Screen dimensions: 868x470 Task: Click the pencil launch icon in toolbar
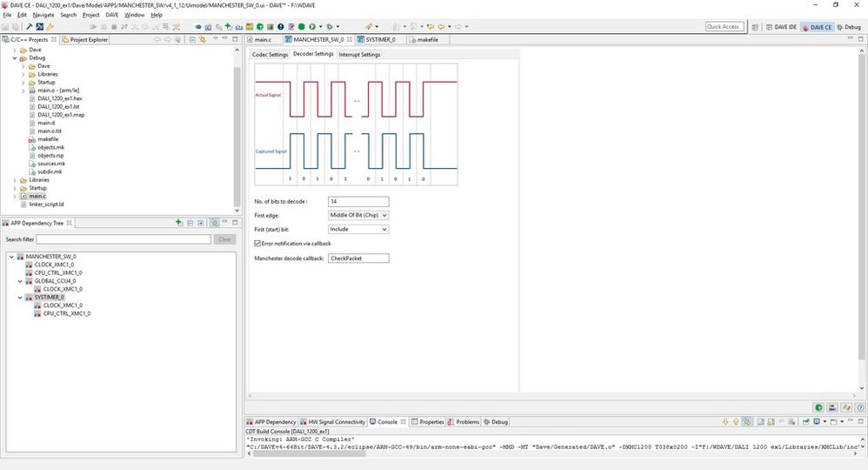point(369,26)
